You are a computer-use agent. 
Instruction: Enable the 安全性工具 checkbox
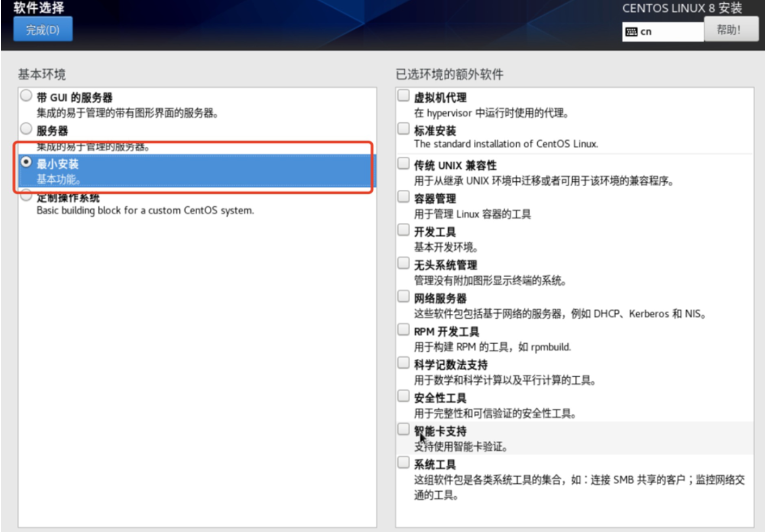[403, 396]
